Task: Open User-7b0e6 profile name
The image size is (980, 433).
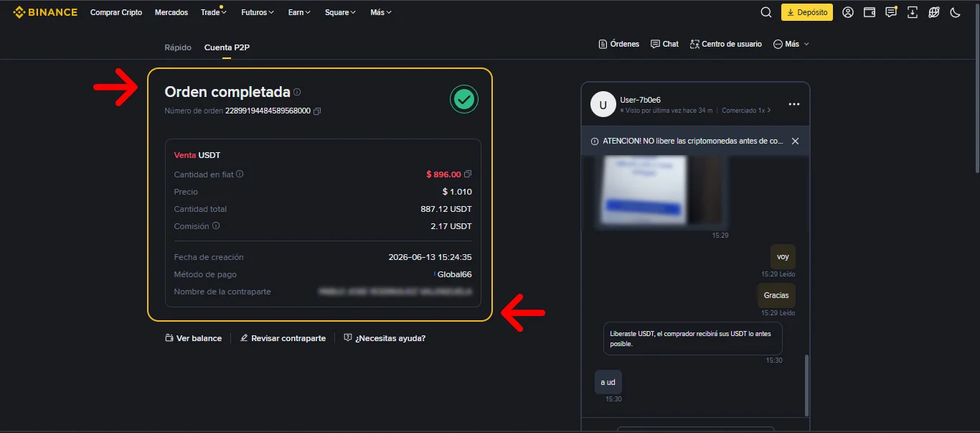Action: click(641, 100)
